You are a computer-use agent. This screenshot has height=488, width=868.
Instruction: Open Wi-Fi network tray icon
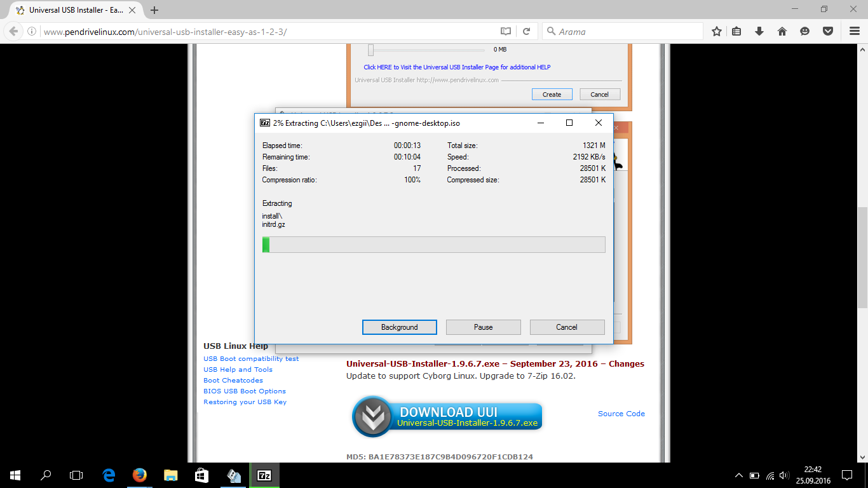(x=770, y=475)
